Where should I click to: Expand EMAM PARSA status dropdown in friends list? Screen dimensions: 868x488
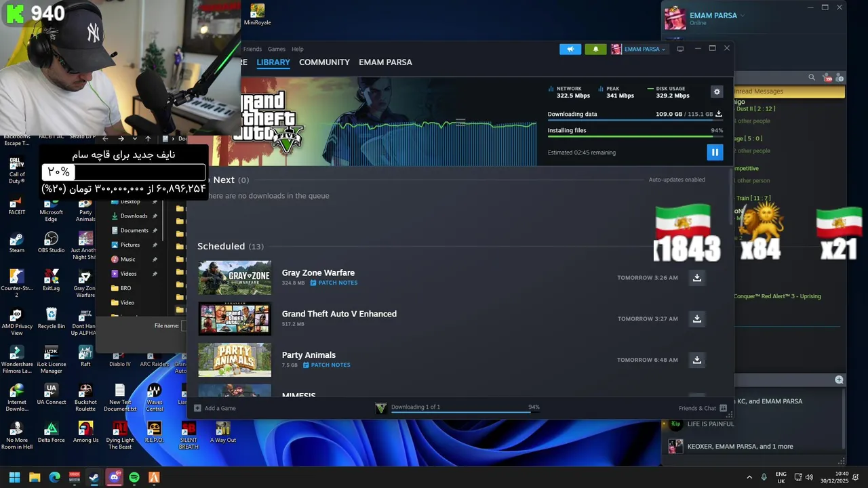coord(743,15)
